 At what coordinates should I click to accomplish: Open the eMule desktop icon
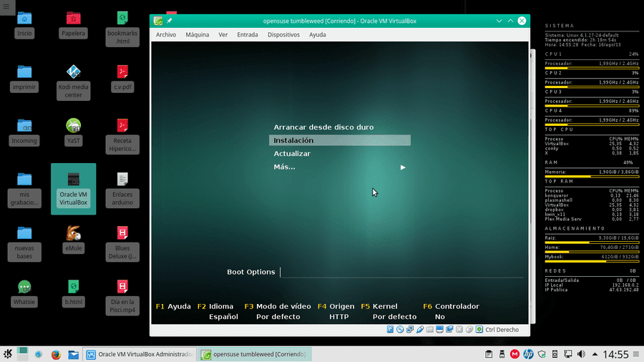[x=74, y=239]
